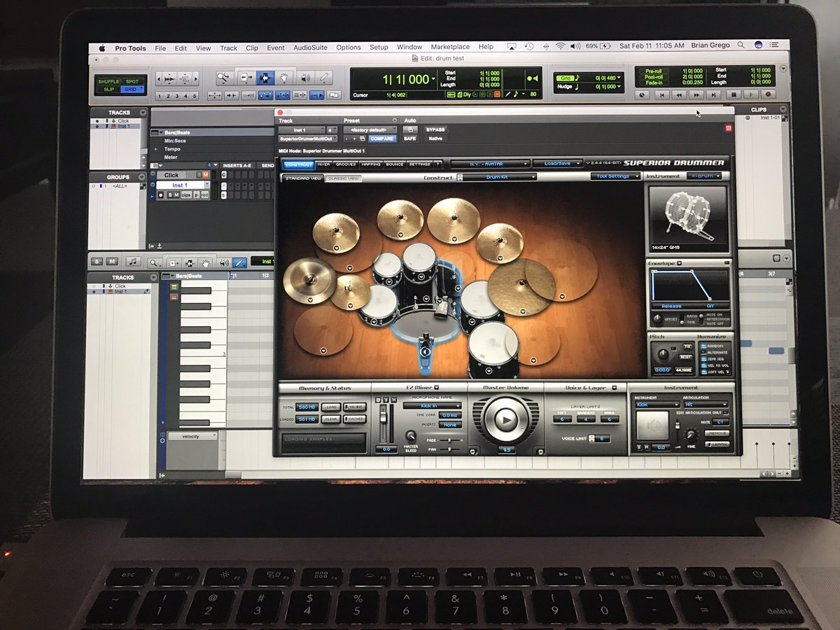Select the Grabber hand tool
This screenshot has width=840, height=630.
point(284,78)
